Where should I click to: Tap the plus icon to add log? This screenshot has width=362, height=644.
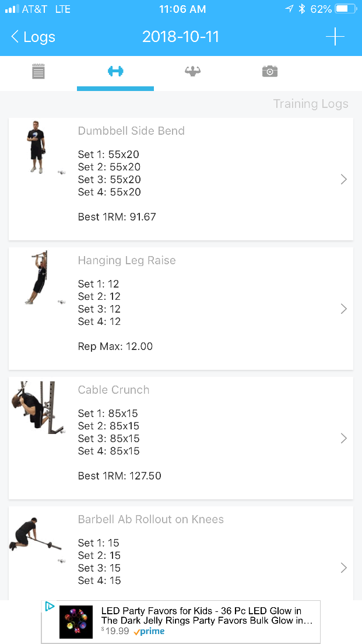click(335, 37)
